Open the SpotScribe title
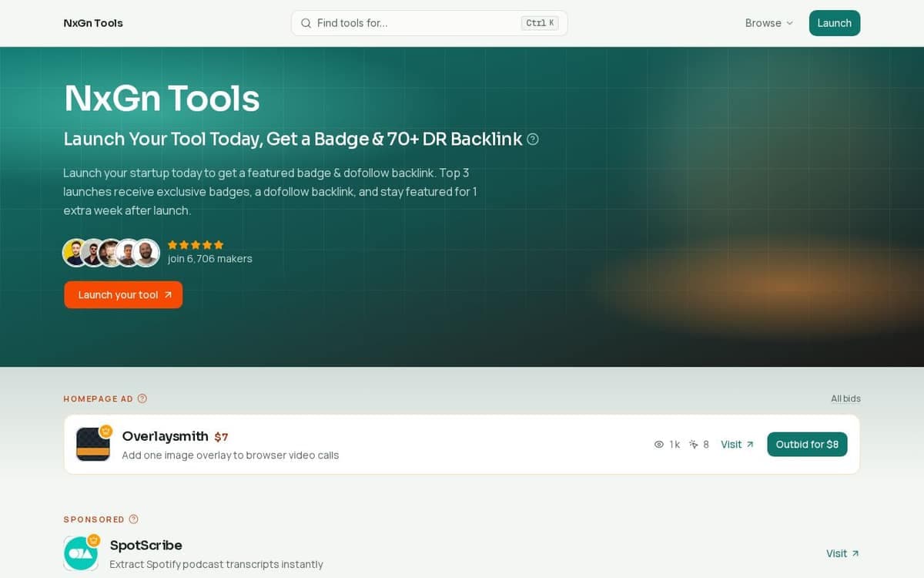 click(146, 546)
